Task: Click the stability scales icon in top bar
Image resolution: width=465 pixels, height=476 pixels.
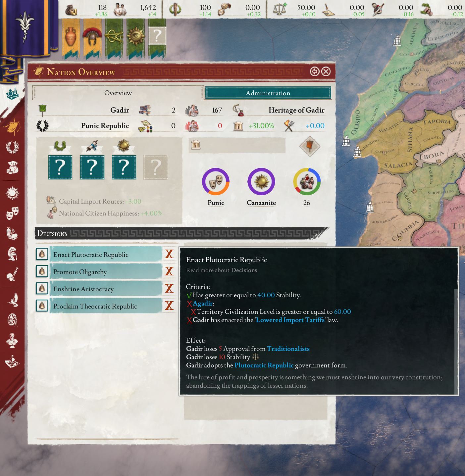Action: [x=280, y=9]
